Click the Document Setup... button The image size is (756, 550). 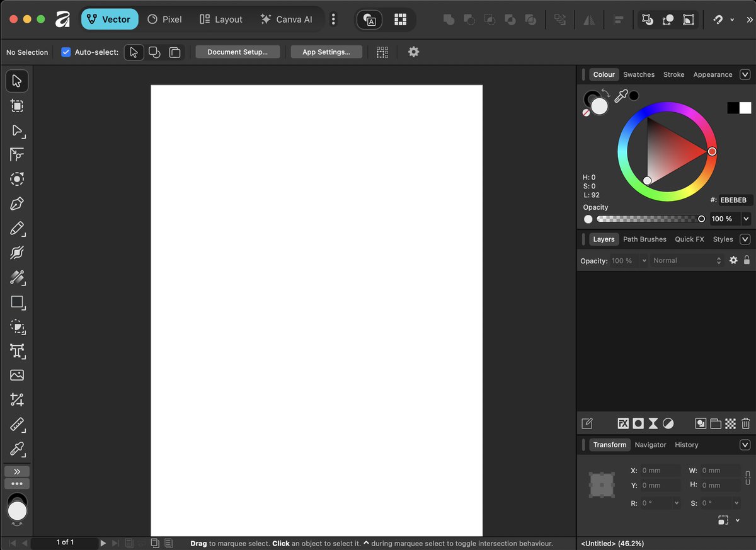(x=238, y=52)
